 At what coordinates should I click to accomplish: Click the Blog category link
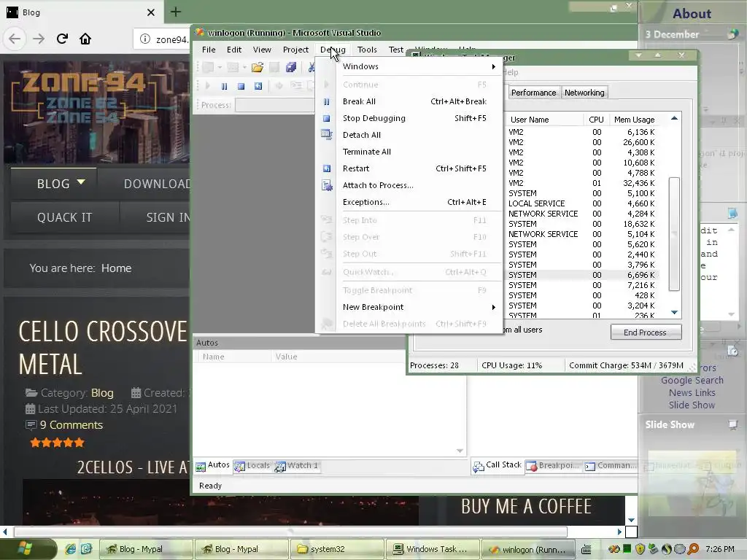coord(102,393)
